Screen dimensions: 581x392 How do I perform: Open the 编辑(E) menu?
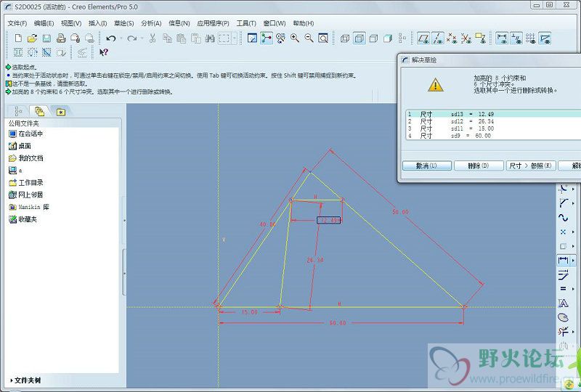coord(44,23)
